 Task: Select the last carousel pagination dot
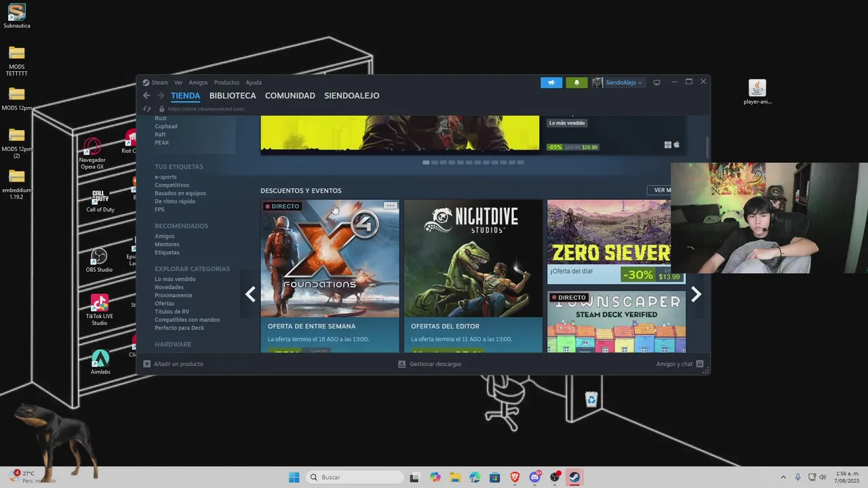[521, 163]
